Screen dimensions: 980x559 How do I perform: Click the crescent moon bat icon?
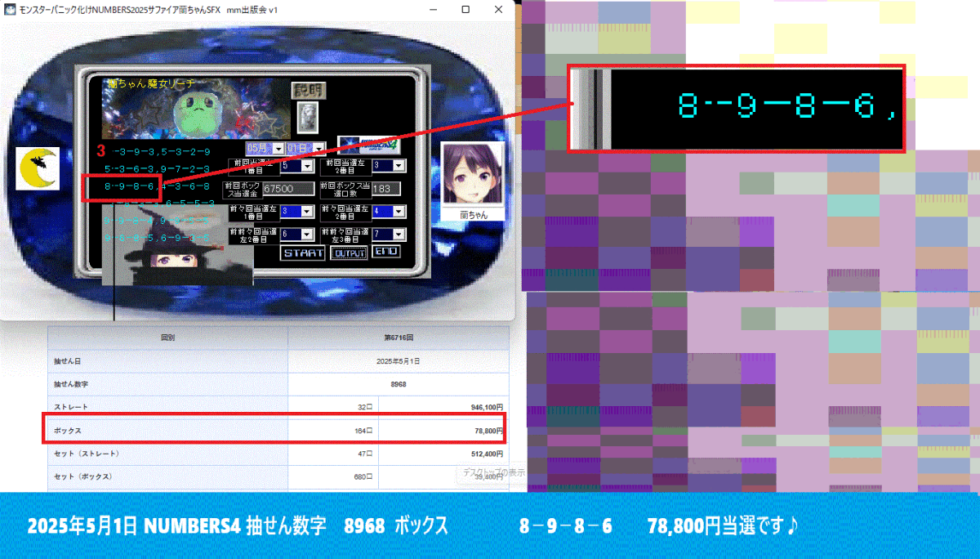coord(39,169)
